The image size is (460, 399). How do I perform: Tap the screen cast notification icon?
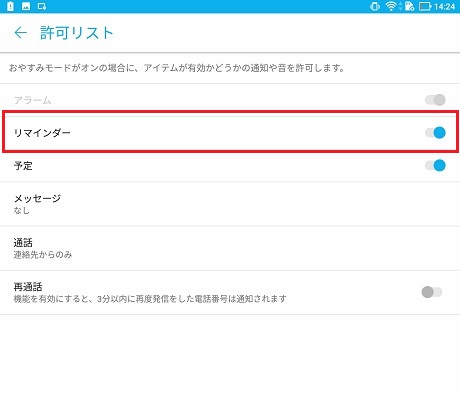click(x=42, y=6)
